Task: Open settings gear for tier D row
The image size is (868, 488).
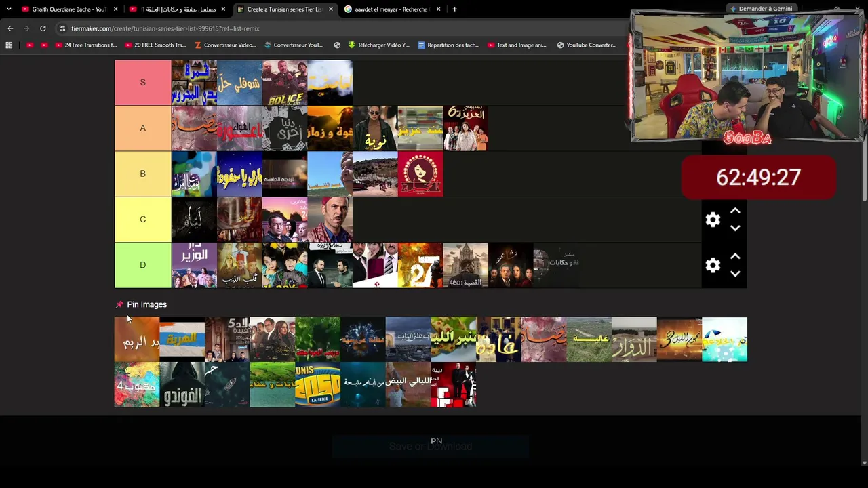Action: (713, 265)
